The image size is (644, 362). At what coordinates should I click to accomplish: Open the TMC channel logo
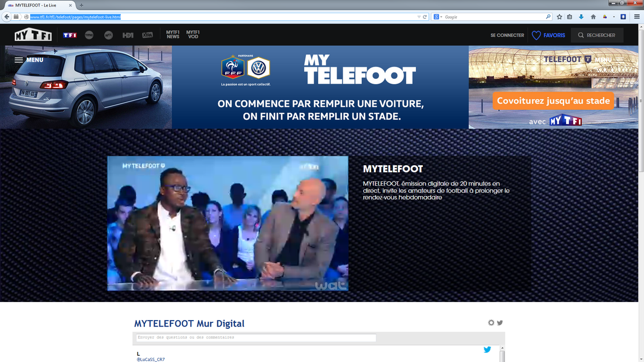click(89, 35)
